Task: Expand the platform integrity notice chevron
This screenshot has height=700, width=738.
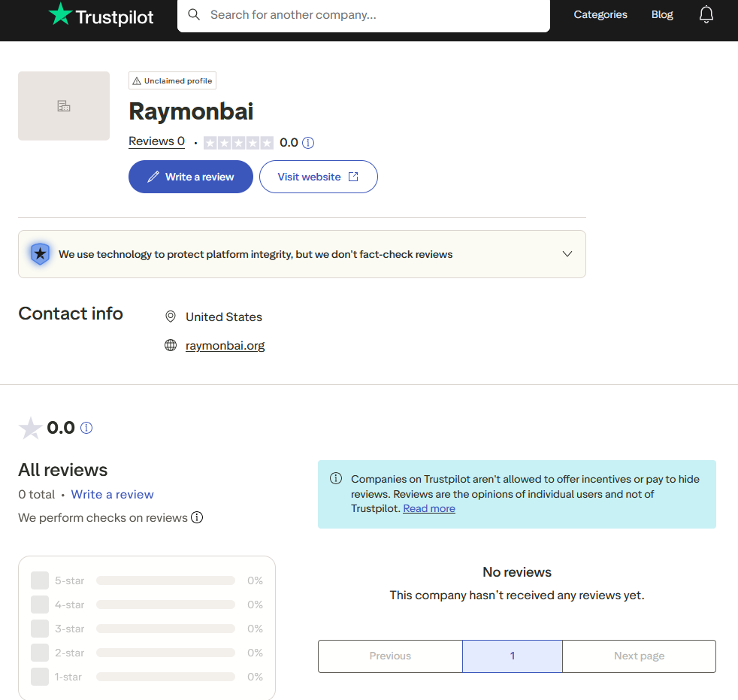Action: 567,254
